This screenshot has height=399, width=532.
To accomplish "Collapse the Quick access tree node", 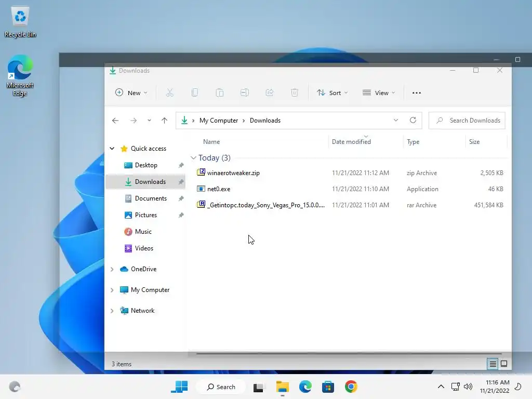I will tap(112, 149).
